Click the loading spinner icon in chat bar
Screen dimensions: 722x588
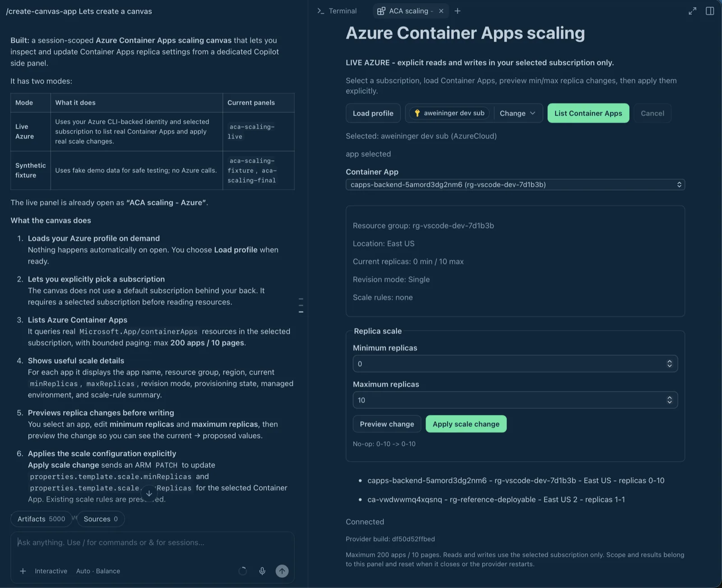point(243,571)
